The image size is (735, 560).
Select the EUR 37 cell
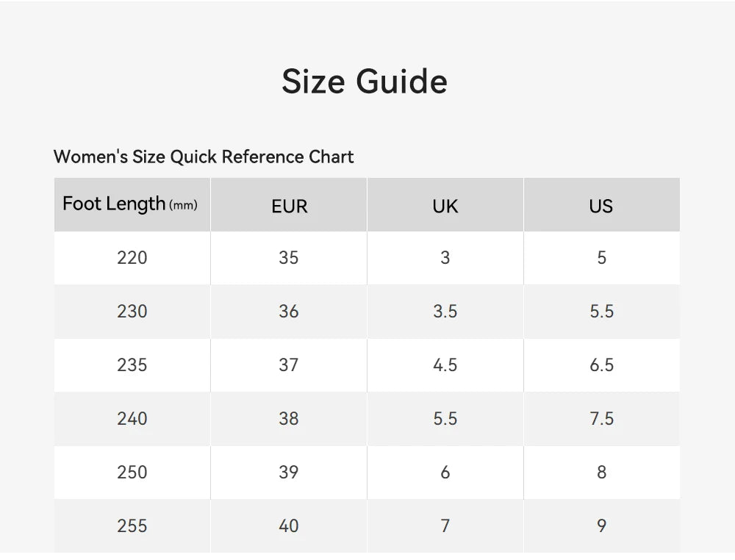pyautogui.click(x=289, y=365)
